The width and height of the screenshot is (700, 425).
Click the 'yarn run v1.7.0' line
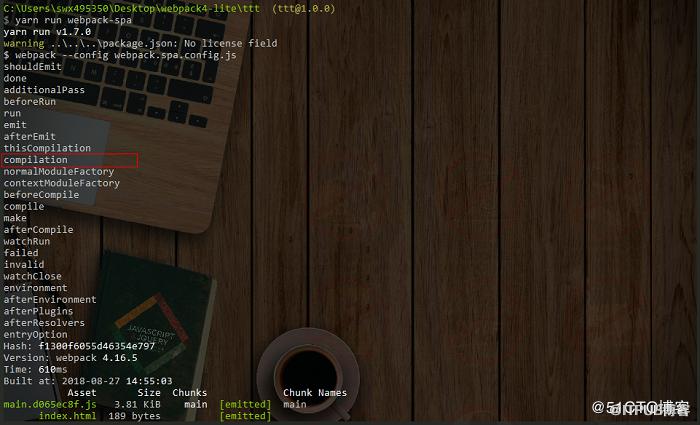(x=47, y=32)
